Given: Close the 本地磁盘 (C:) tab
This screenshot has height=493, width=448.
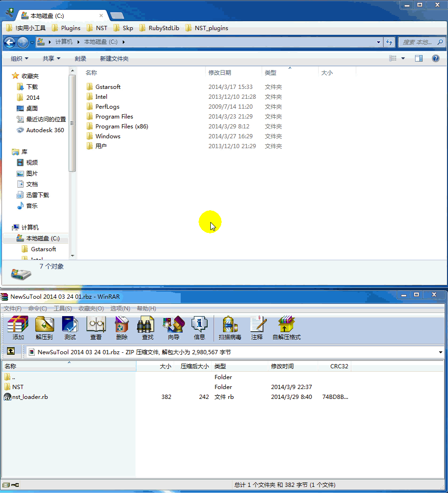Looking at the screenshot, I should 101,16.
